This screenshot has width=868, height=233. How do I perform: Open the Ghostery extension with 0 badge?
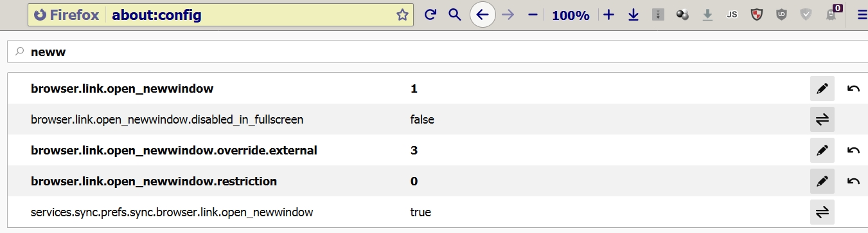[x=832, y=14]
